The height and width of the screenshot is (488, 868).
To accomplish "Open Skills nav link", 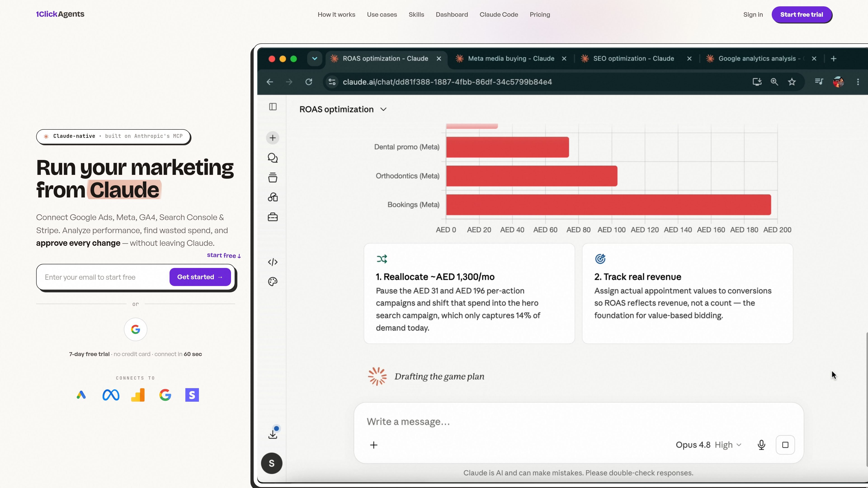I will [x=416, y=14].
